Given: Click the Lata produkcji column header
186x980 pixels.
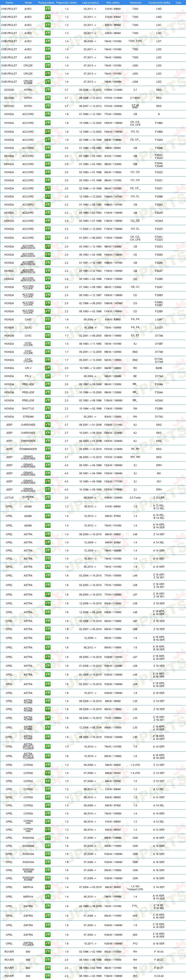Looking at the screenshot, I should coord(90,3).
